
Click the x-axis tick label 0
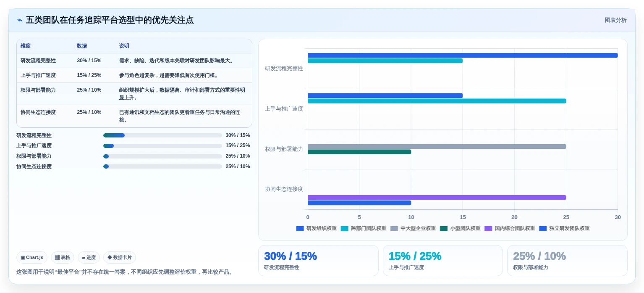tap(308, 217)
